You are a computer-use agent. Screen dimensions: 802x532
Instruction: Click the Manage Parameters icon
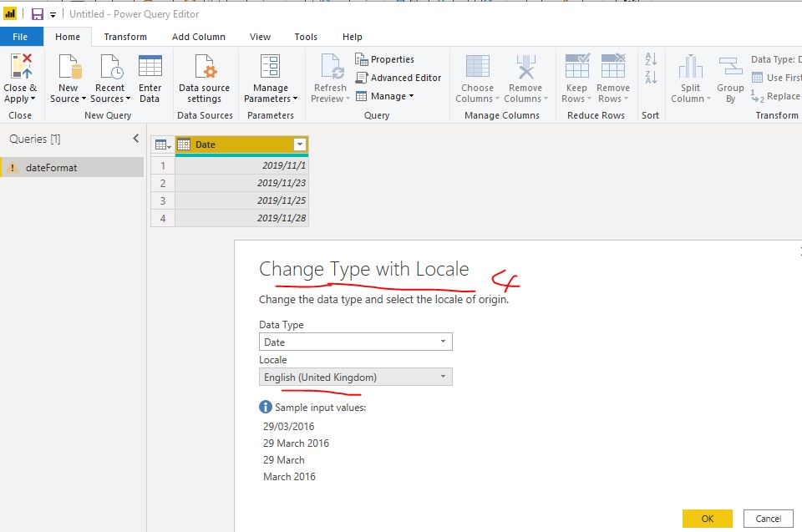click(x=270, y=67)
